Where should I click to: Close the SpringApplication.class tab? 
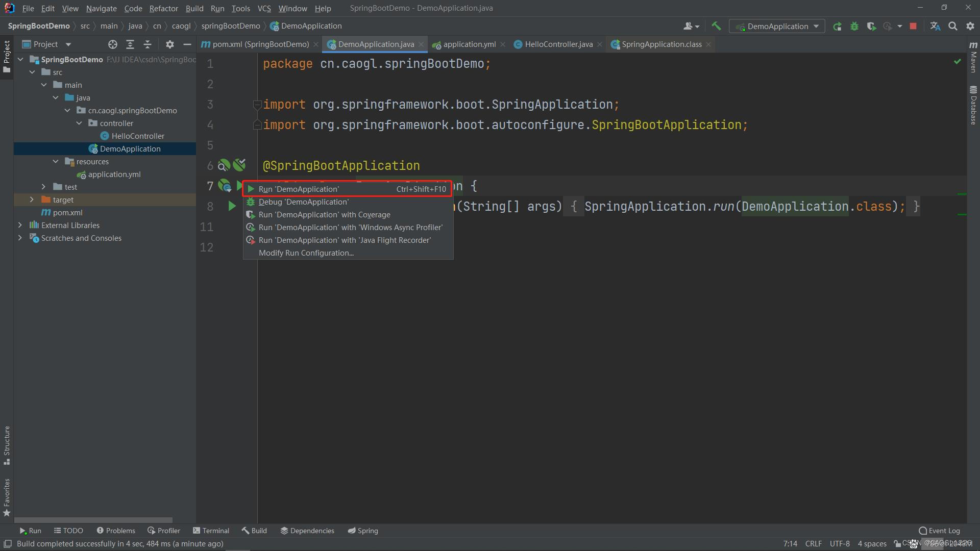[x=708, y=44]
